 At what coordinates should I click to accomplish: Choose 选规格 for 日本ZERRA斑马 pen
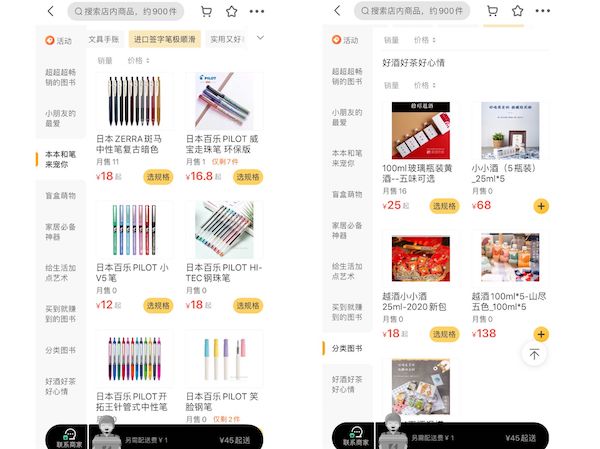[158, 177]
